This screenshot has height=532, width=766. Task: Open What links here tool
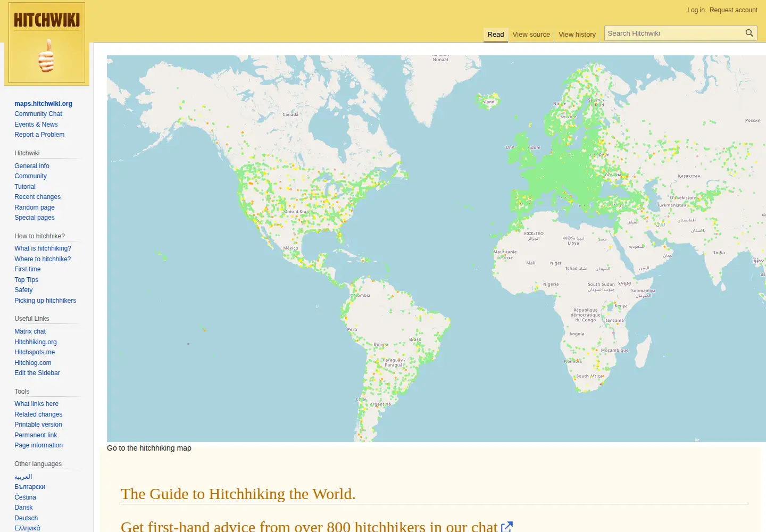click(36, 404)
